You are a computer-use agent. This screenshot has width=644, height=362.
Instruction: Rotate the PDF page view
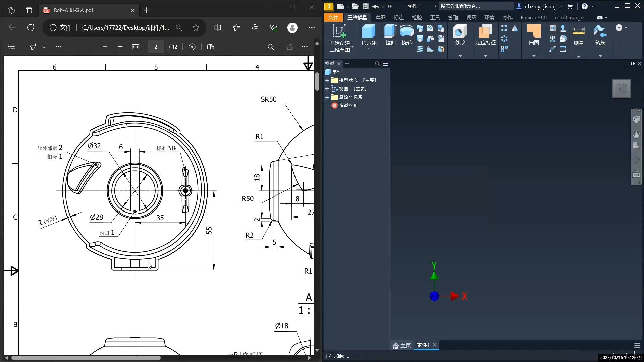(192, 47)
